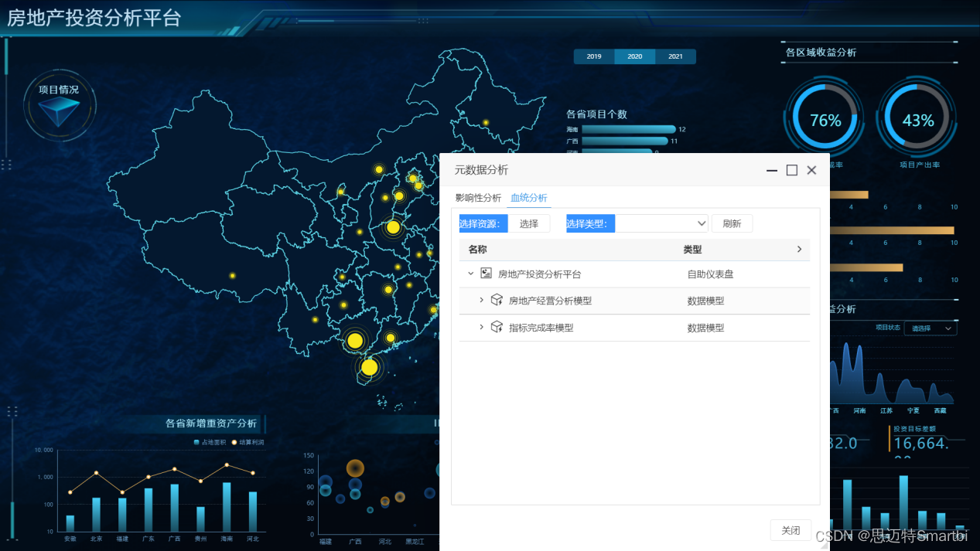This screenshot has width=980, height=551.
Task: Click the large yellow marker near Guangdong coast
Action: (355, 339)
